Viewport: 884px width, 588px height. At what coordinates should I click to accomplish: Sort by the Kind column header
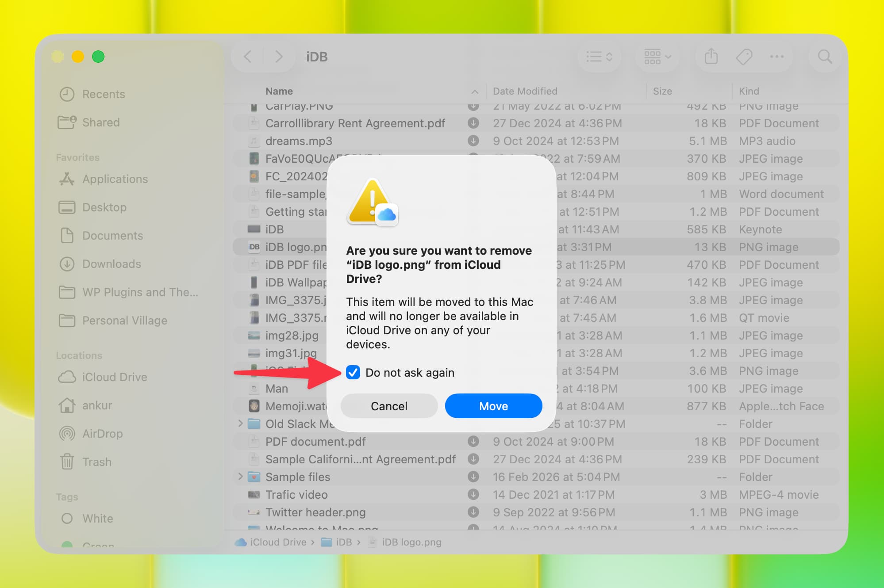click(749, 91)
